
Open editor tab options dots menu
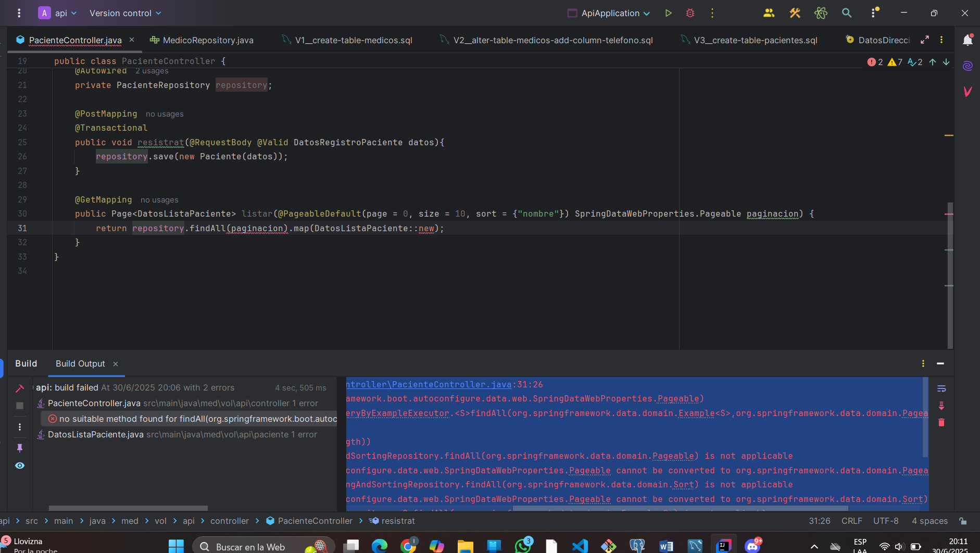pos(941,40)
